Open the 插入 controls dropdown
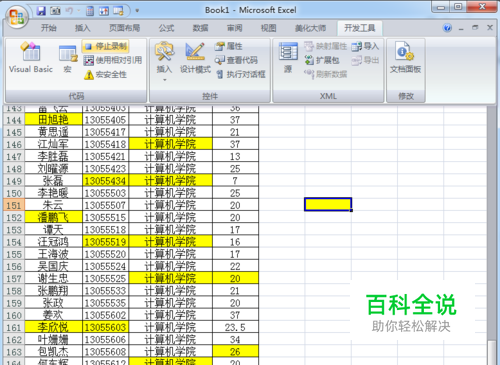 tap(164, 62)
